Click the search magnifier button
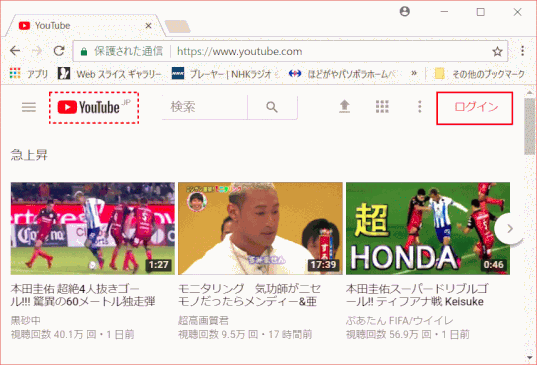This screenshot has height=365, width=537. (272, 107)
